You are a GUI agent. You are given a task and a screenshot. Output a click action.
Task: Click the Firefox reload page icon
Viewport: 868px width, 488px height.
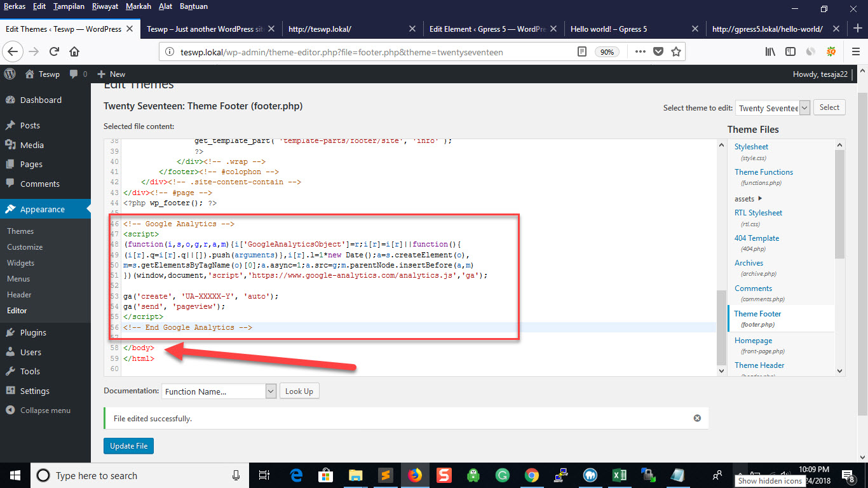(54, 51)
